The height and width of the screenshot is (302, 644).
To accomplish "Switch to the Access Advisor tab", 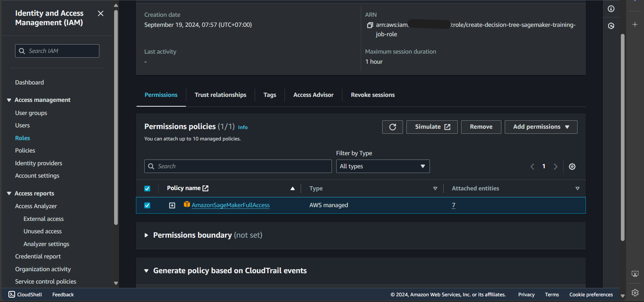I will click(313, 95).
